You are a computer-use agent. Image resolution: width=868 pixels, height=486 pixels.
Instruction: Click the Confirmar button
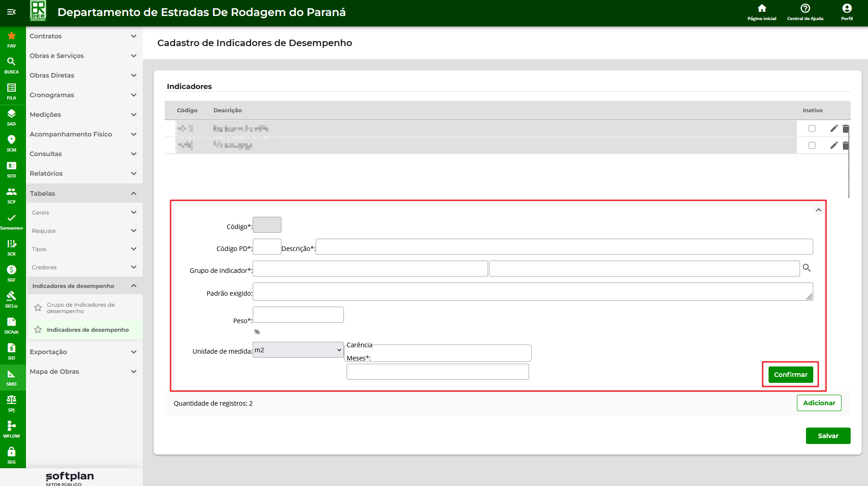pyautogui.click(x=790, y=375)
